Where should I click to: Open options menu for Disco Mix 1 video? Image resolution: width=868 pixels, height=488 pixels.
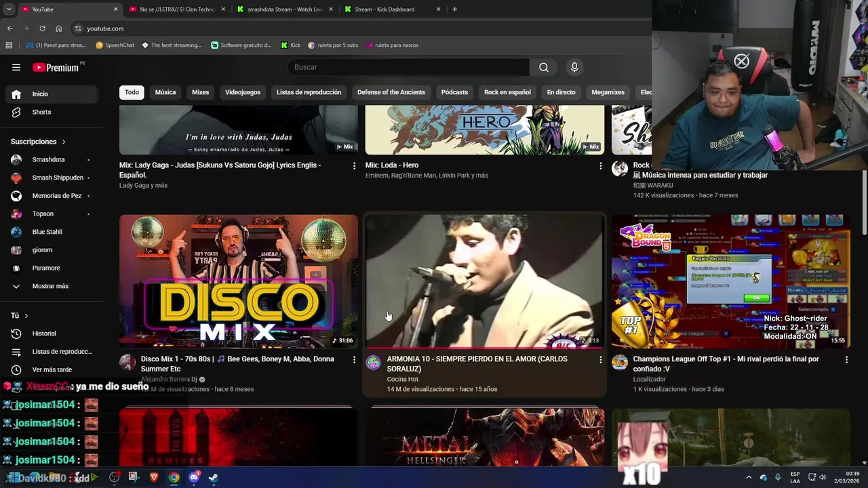[x=354, y=360]
